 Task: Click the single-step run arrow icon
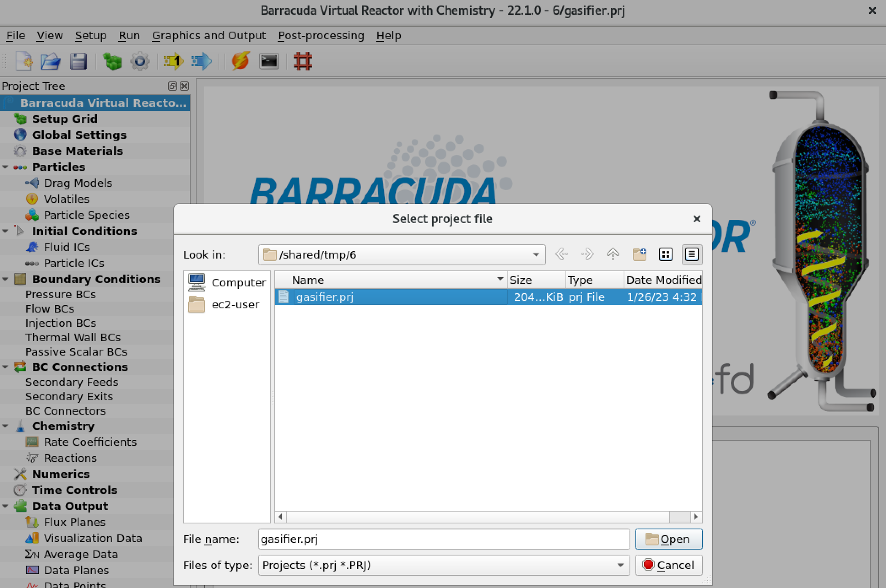pyautogui.click(x=173, y=62)
